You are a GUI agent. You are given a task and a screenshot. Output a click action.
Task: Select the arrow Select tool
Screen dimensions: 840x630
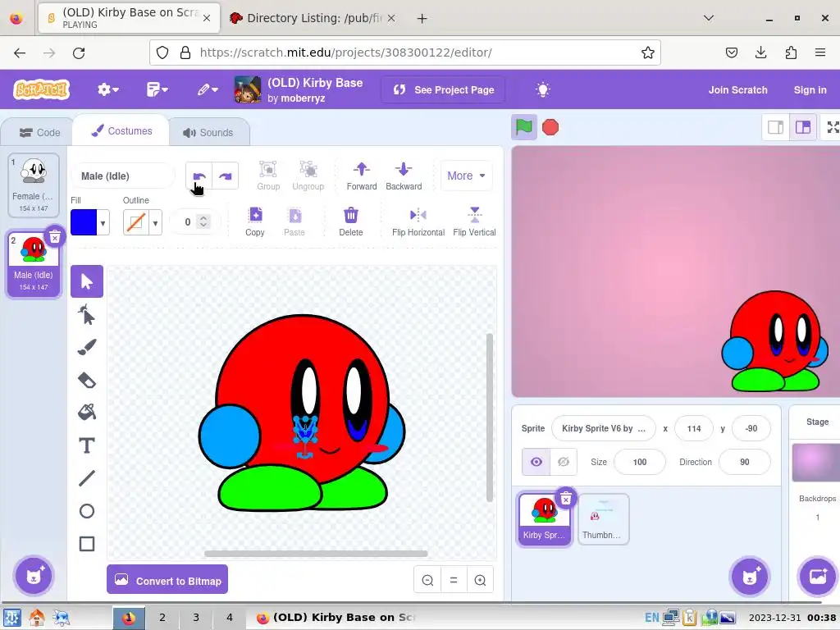(x=87, y=281)
